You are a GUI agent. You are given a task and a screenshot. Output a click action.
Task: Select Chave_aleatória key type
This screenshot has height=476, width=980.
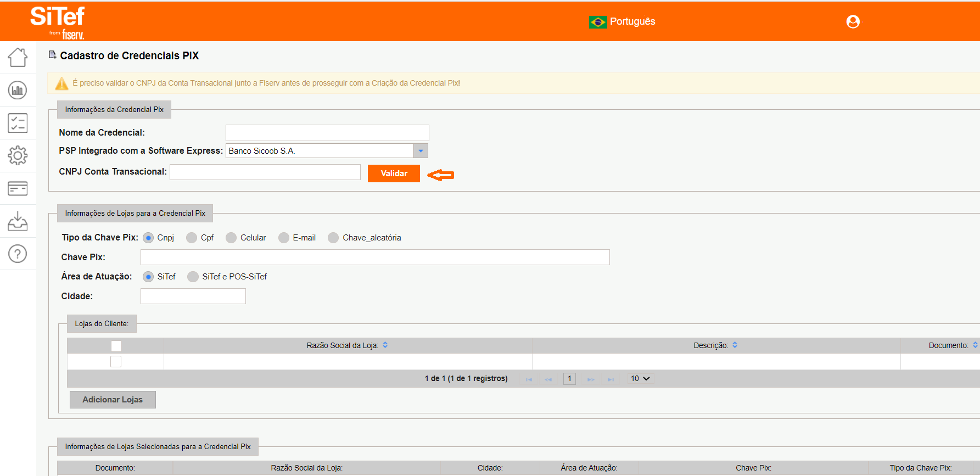[333, 238]
